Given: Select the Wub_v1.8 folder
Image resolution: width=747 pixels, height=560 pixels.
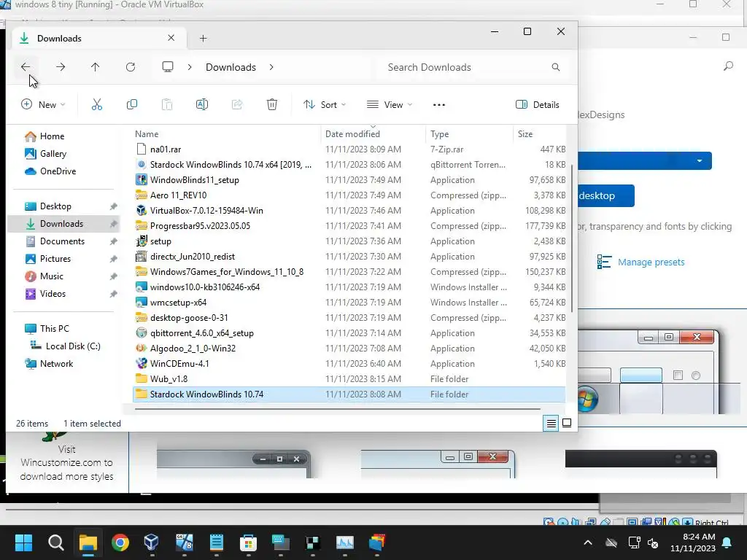Looking at the screenshot, I should (349, 379).
